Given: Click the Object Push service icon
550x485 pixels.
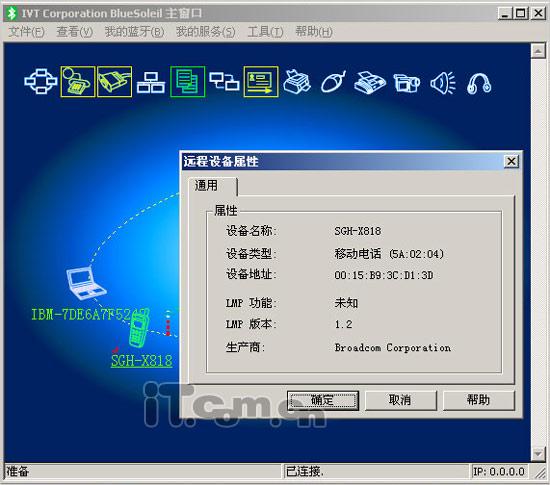Looking at the screenshot, I should click(261, 82).
